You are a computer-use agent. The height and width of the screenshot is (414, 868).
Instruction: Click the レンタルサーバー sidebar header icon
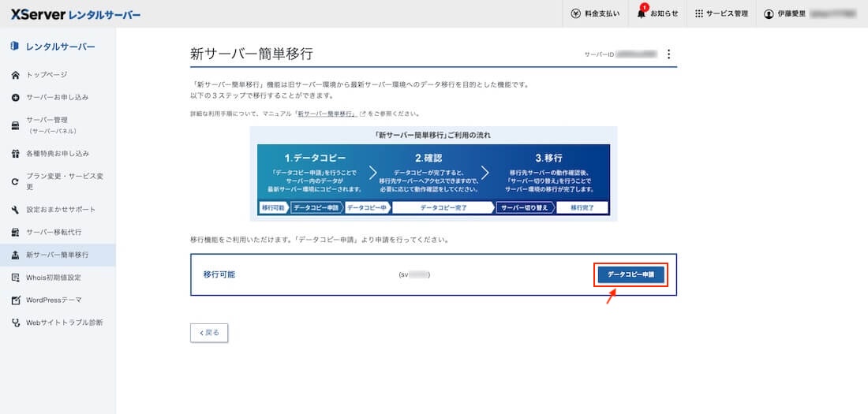[x=15, y=47]
